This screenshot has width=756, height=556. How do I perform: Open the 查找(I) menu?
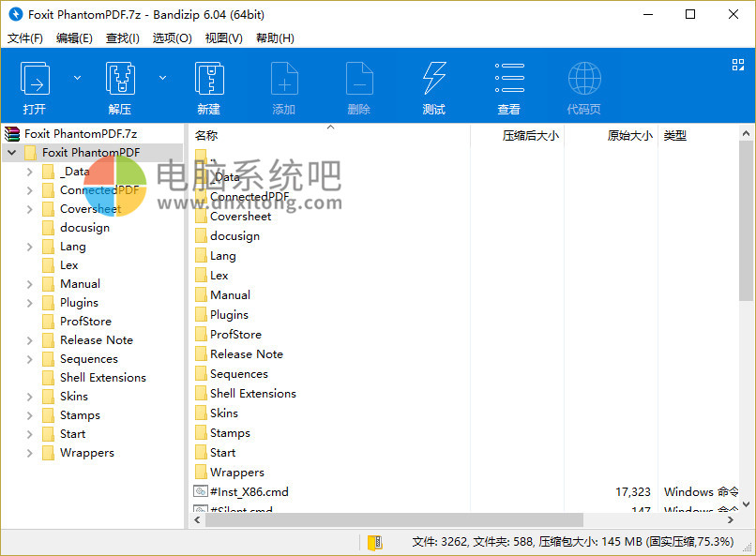(x=123, y=38)
